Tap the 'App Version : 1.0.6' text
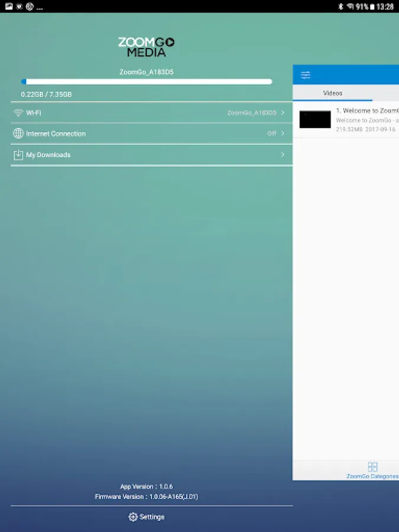This screenshot has height=532, width=399. click(146, 486)
